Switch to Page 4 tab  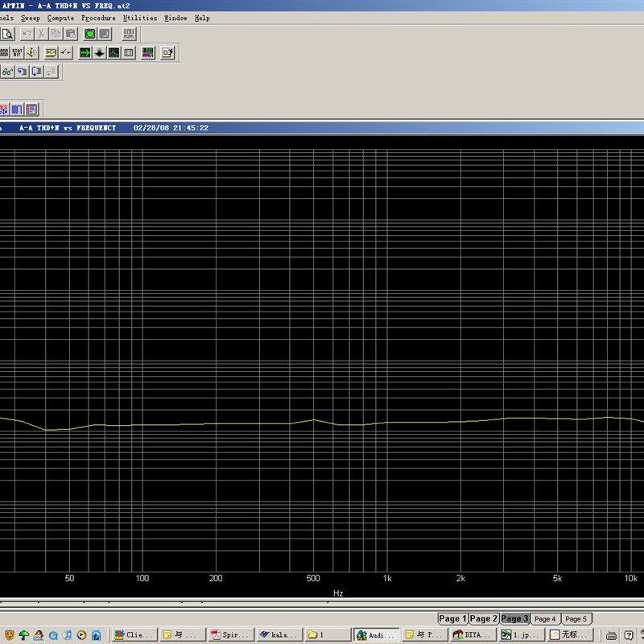[x=545, y=618]
